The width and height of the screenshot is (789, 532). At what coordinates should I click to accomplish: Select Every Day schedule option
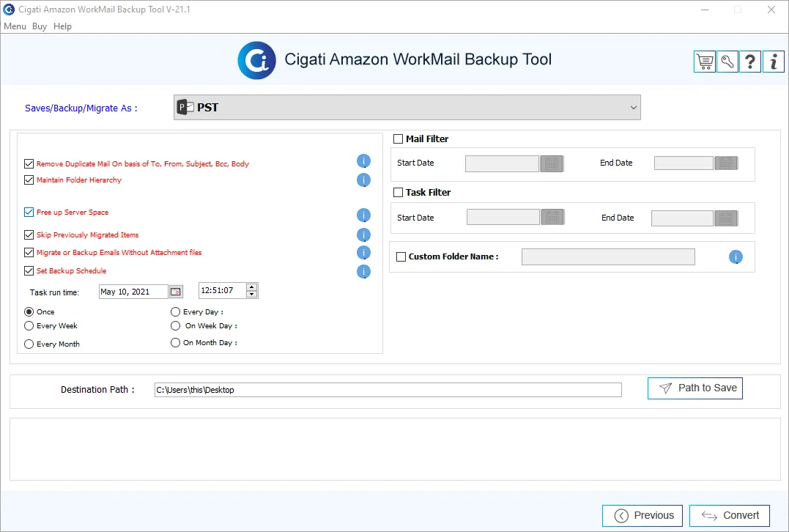(175, 311)
